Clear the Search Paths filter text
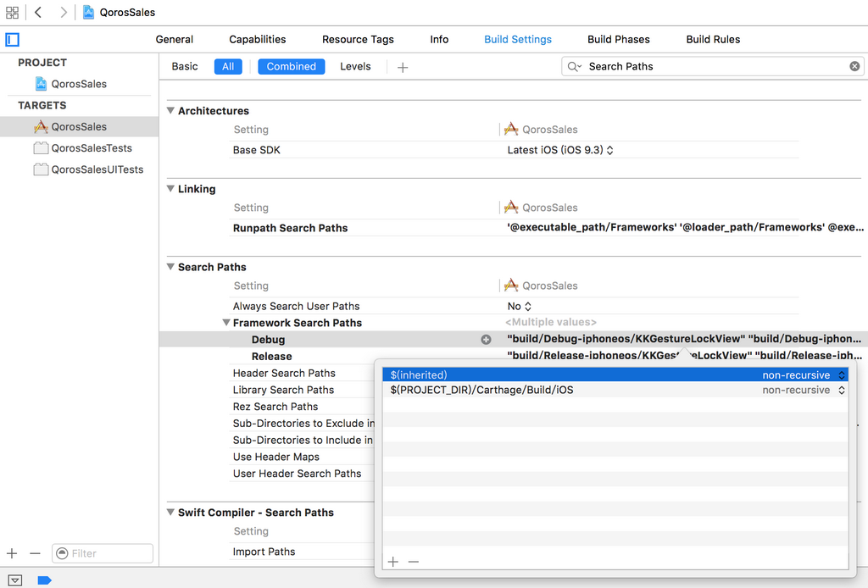This screenshot has height=588, width=868. pos(854,66)
